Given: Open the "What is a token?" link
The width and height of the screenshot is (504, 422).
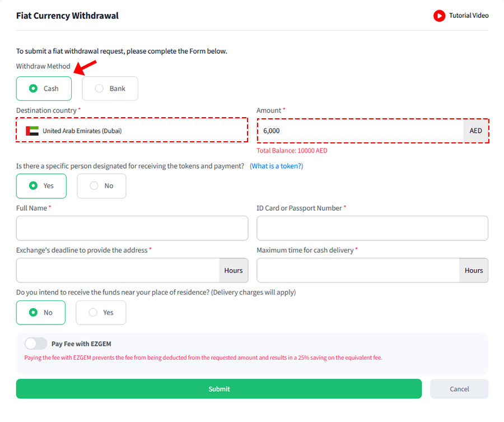Looking at the screenshot, I should point(276,166).
